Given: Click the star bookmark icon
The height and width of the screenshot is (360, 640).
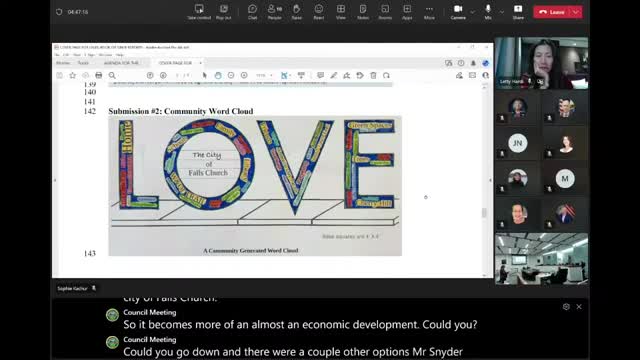Looking at the screenshot, I should [x=73, y=76].
